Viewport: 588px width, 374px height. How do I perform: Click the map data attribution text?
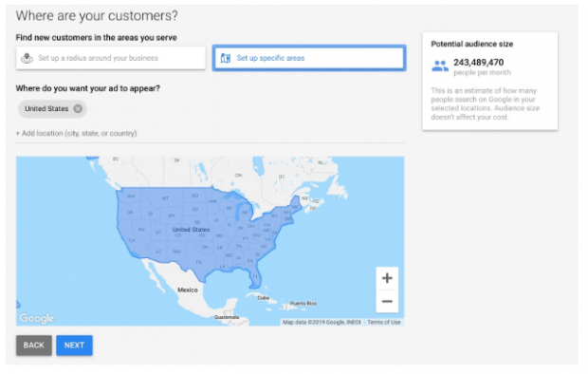point(322,322)
